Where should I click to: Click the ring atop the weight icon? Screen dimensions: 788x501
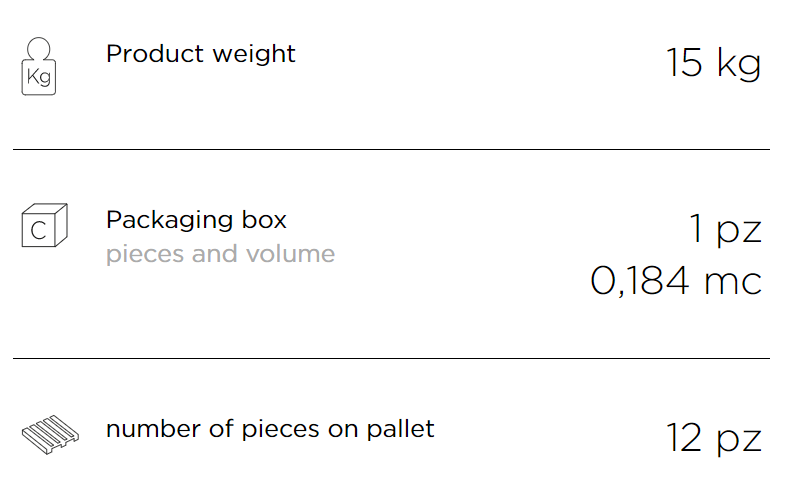pos(39,48)
